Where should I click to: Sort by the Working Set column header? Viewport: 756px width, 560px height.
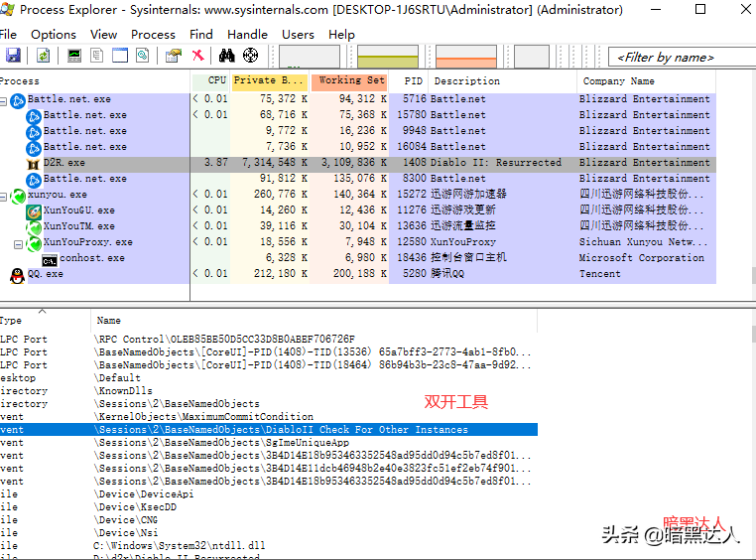pyautogui.click(x=349, y=81)
